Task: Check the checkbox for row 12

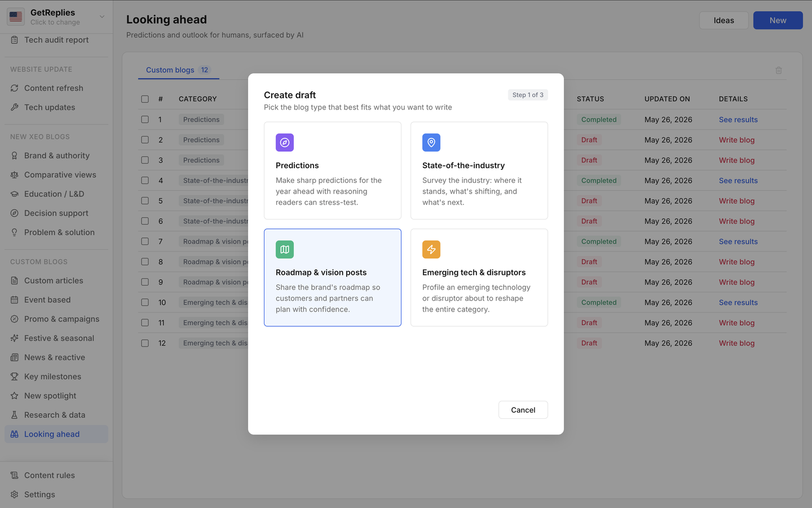Action: (x=145, y=343)
